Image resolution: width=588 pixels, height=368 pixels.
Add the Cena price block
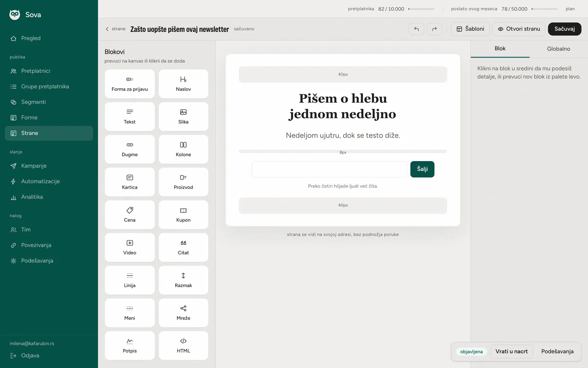coord(130,215)
